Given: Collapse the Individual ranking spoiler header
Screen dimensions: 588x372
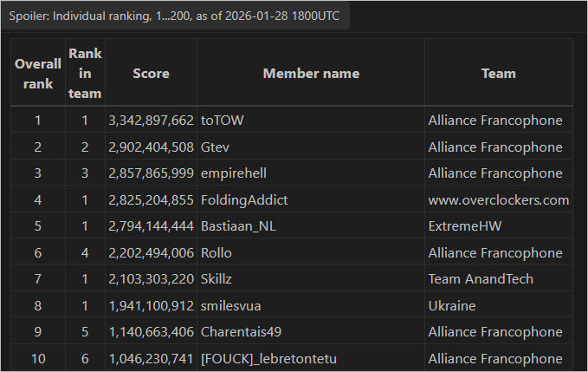Looking at the screenshot, I should pyautogui.click(x=174, y=17).
